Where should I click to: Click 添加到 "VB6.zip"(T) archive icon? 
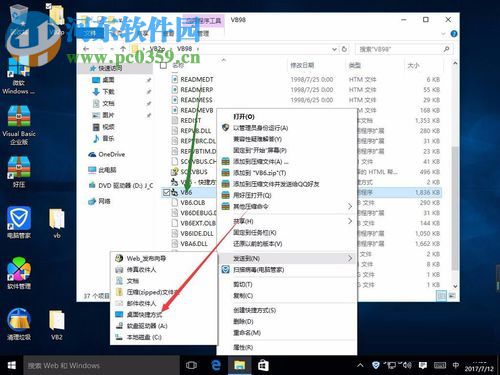[226, 173]
